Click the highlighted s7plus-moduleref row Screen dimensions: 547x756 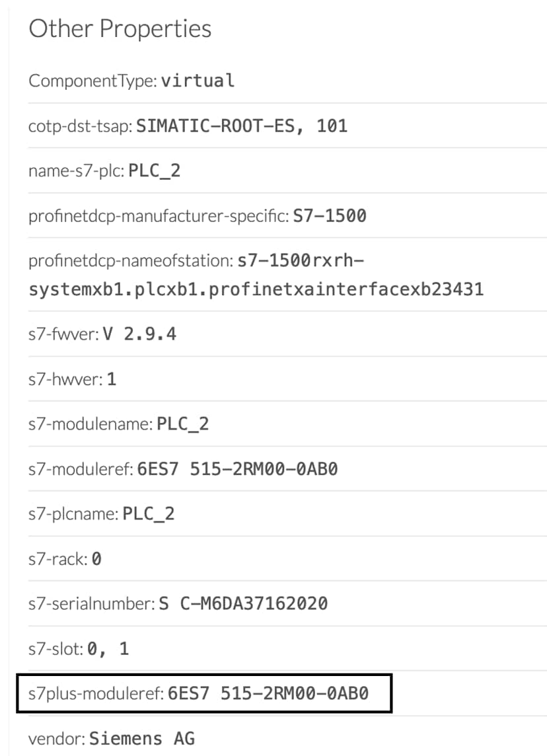coord(204,693)
